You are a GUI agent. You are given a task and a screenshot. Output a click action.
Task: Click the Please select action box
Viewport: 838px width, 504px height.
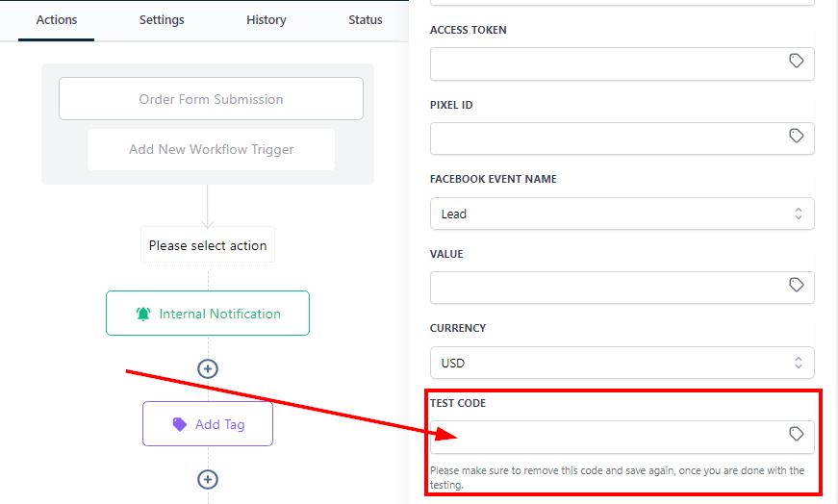click(208, 245)
